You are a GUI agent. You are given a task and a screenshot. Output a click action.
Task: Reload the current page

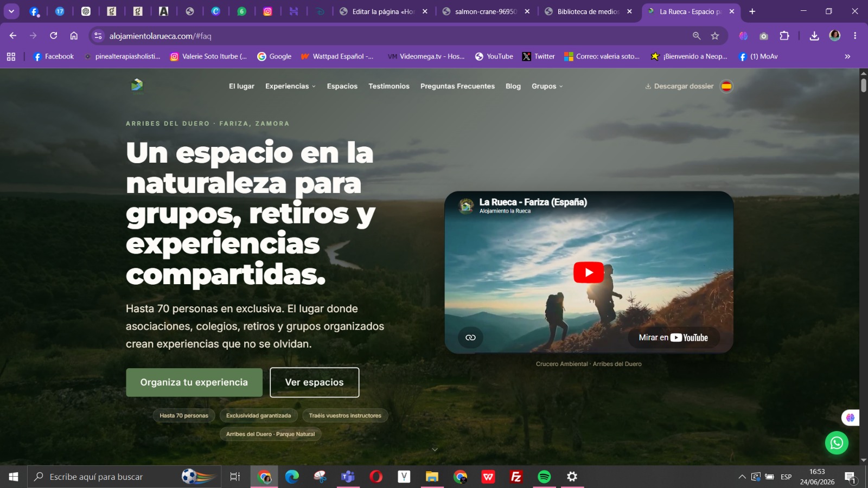pyautogui.click(x=54, y=36)
